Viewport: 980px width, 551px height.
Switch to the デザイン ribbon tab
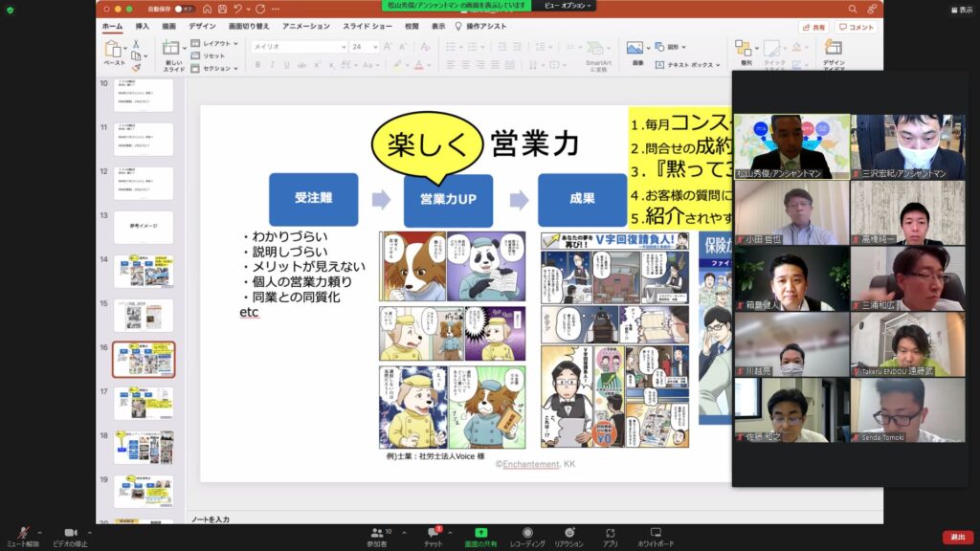tap(202, 26)
